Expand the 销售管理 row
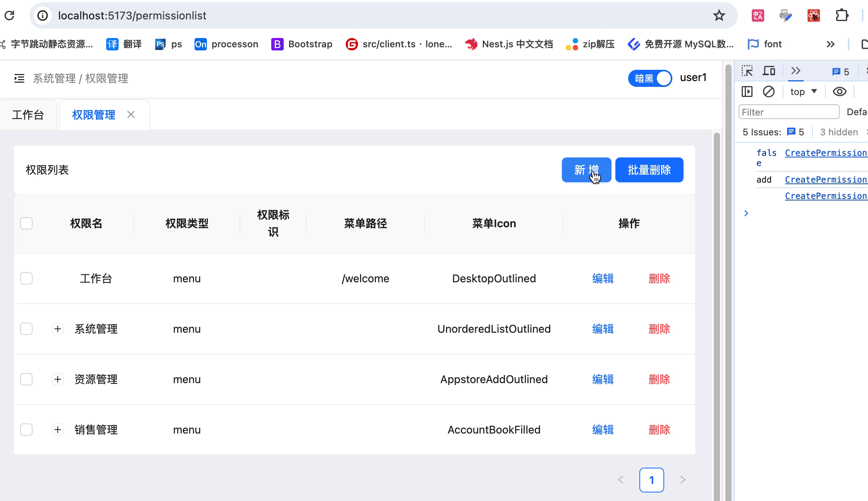Screen dimensions: 868x501 (x=58, y=430)
